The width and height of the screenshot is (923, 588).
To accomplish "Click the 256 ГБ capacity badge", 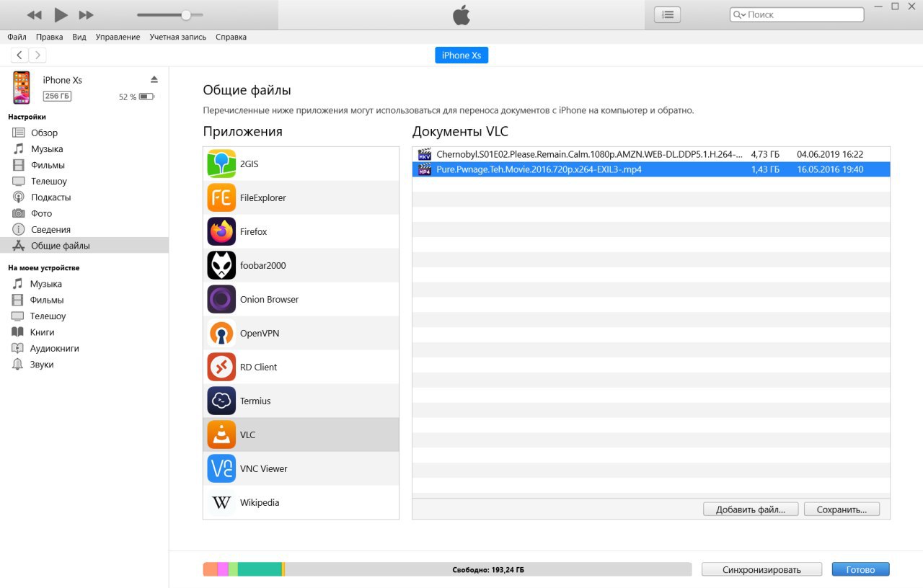I will tap(57, 96).
